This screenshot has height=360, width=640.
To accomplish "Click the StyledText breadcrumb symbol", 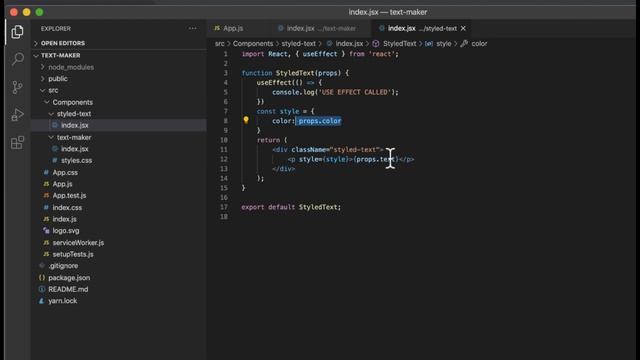I will pos(400,43).
